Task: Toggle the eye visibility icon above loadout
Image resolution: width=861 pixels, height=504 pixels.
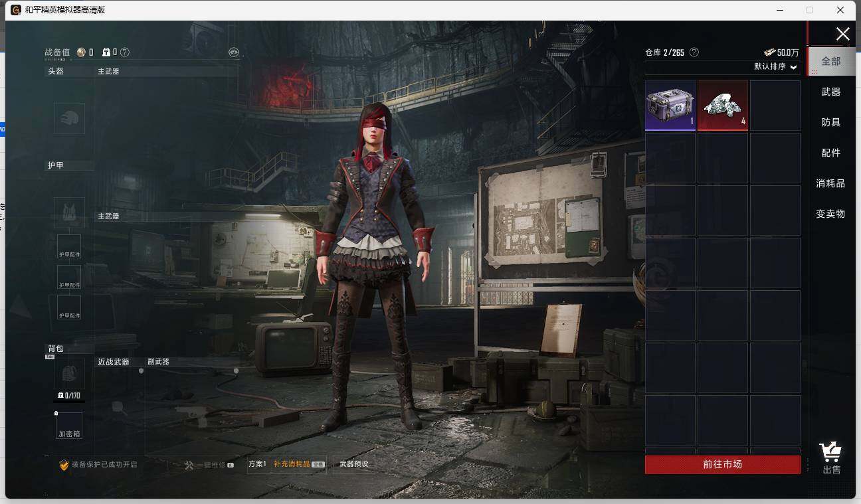Action: click(x=234, y=52)
